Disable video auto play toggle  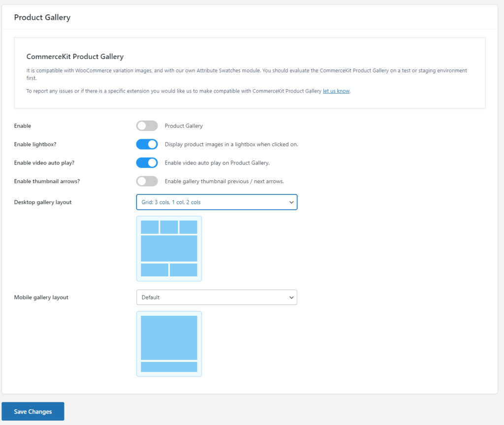click(147, 163)
